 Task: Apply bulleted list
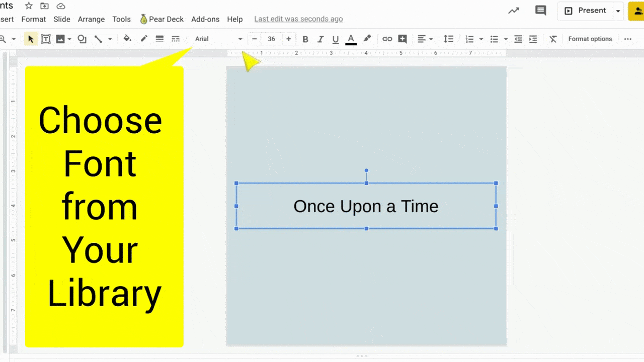[x=494, y=39]
